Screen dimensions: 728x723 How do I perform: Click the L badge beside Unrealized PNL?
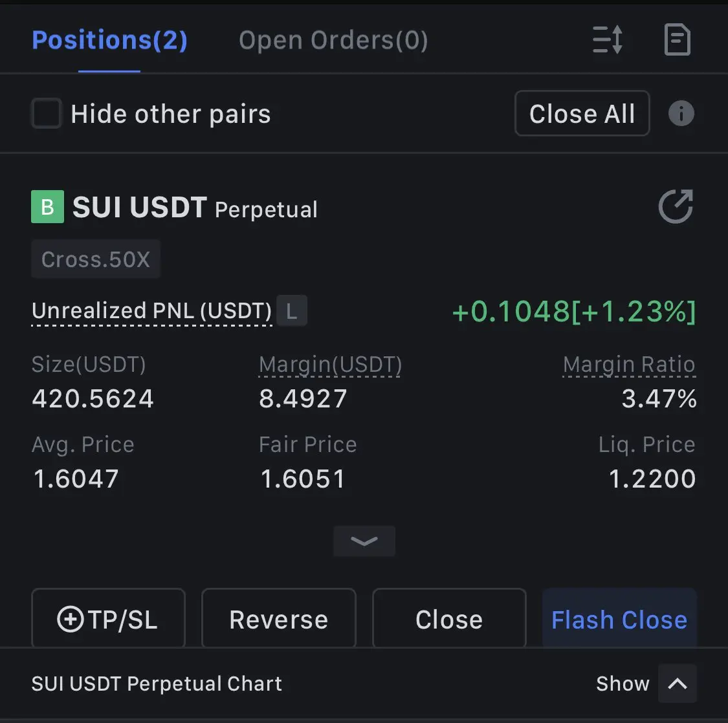point(292,310)
